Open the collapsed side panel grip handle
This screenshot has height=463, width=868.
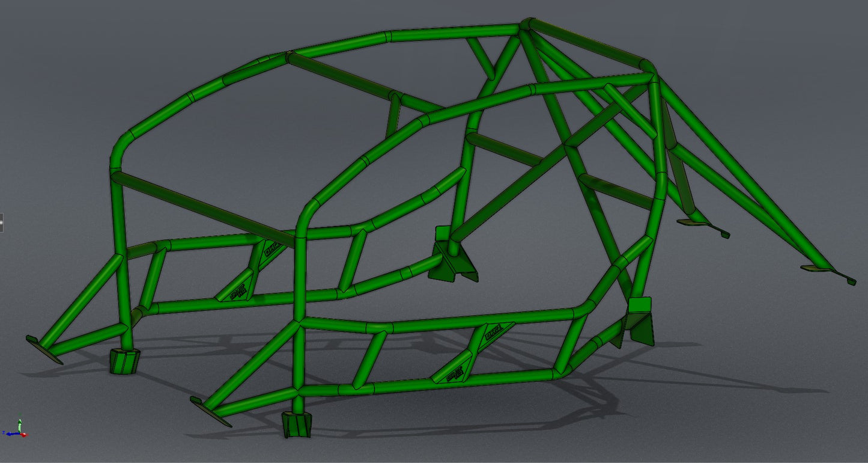point(1,222)
